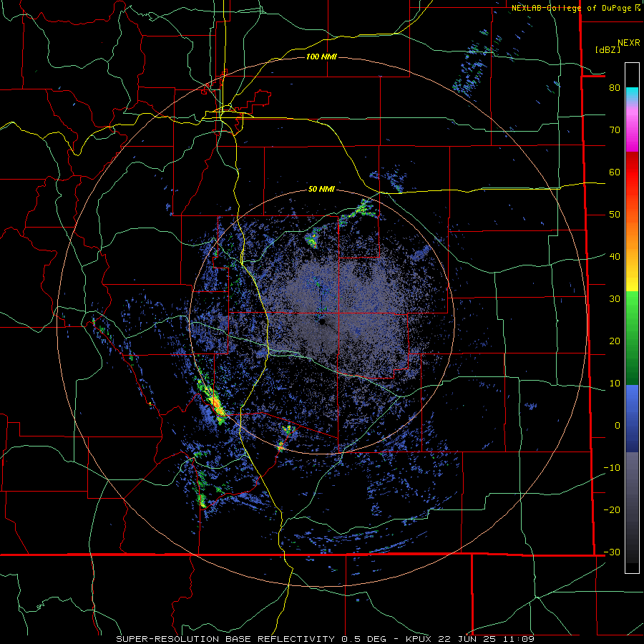This screenshot has width=644, height=644.
Task: Click the 80 dBZ value on the scale
Action: click(x=615, y=88)
